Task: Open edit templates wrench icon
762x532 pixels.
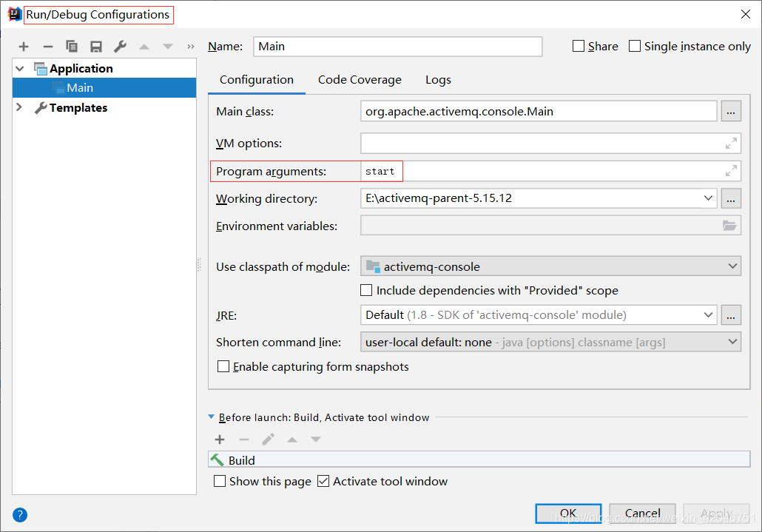Action: (120, 46)
